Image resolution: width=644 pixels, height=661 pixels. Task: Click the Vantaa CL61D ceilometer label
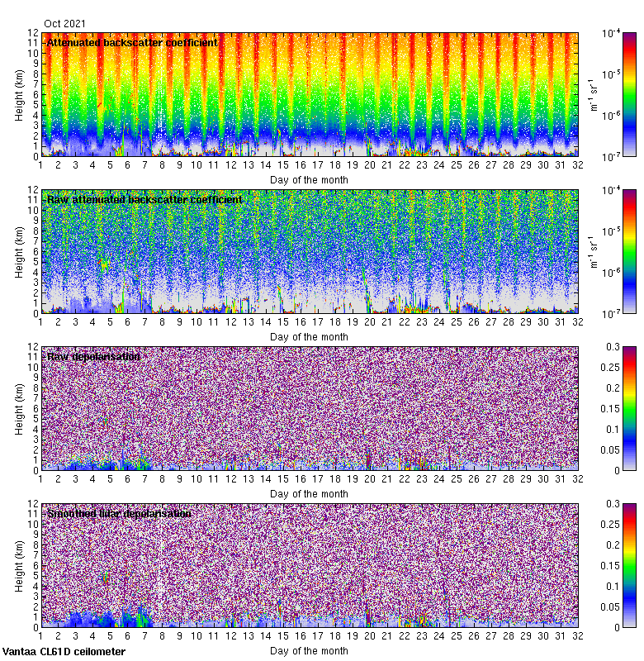(64, 652)
